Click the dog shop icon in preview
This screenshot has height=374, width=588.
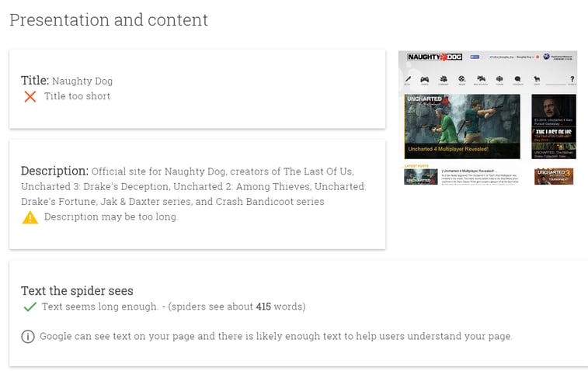point(537,79)
